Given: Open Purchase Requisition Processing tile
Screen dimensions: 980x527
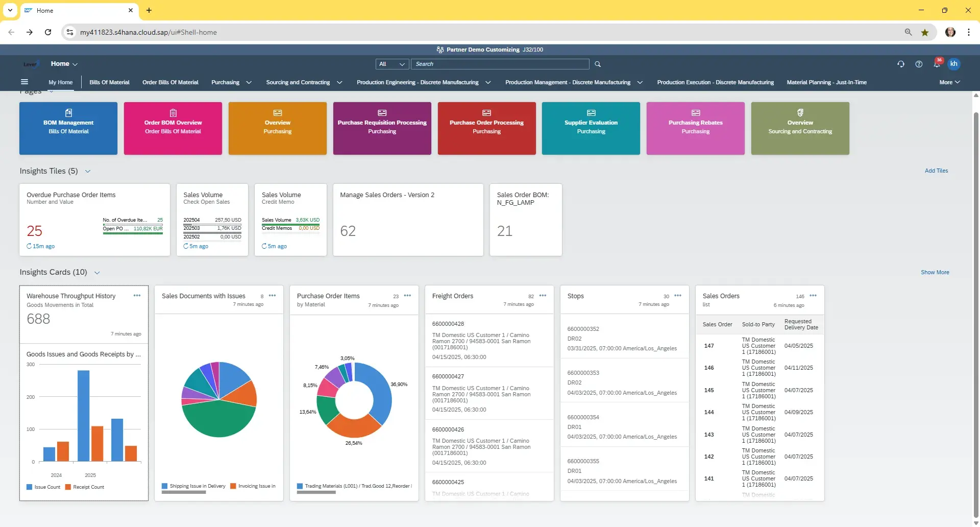Looking at the screenshot, I should (382, 128).
